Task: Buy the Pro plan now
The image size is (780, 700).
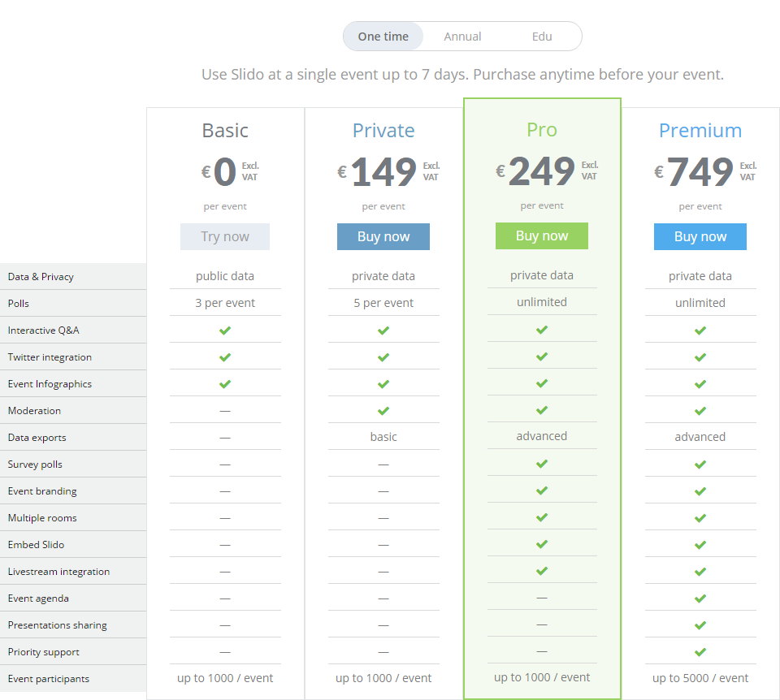Action: tap(542, 236)
